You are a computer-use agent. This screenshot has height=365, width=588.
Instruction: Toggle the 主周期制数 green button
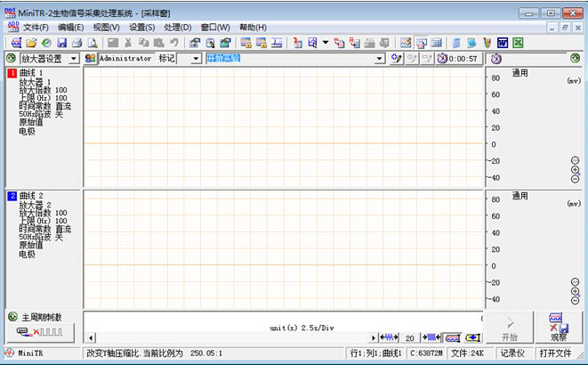point(12,317)
